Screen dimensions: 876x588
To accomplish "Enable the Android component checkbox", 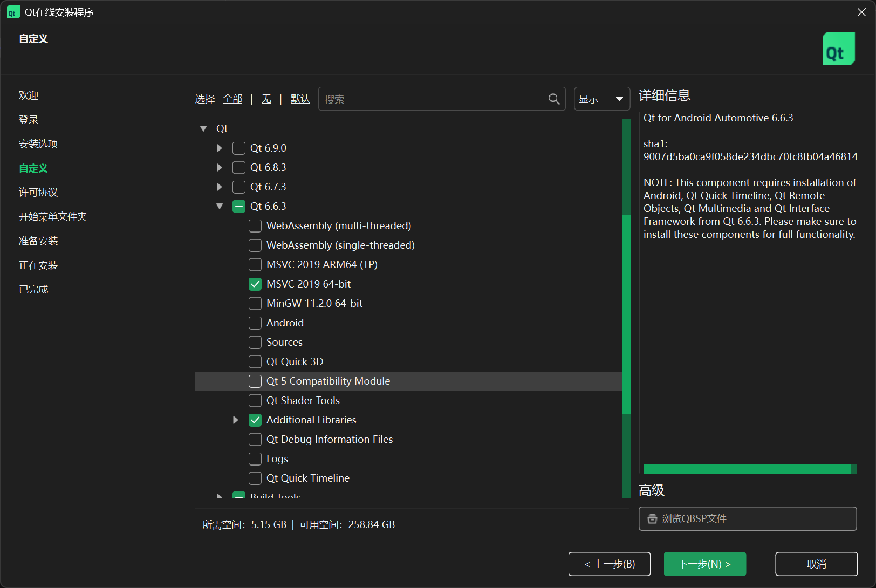I will [255, 323].
